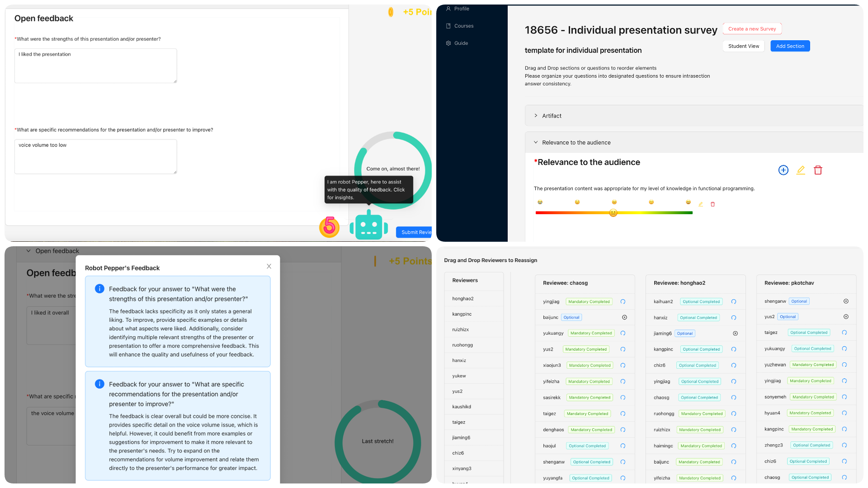Click the Create a new Survey button
The image size is (868, 488).
pos(752,29)
